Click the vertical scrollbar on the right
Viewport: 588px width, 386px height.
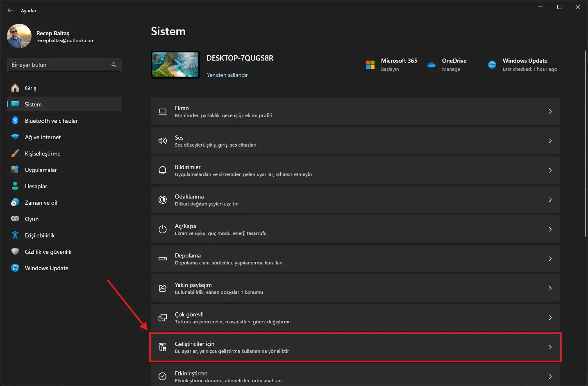click(x=586, y=143)
